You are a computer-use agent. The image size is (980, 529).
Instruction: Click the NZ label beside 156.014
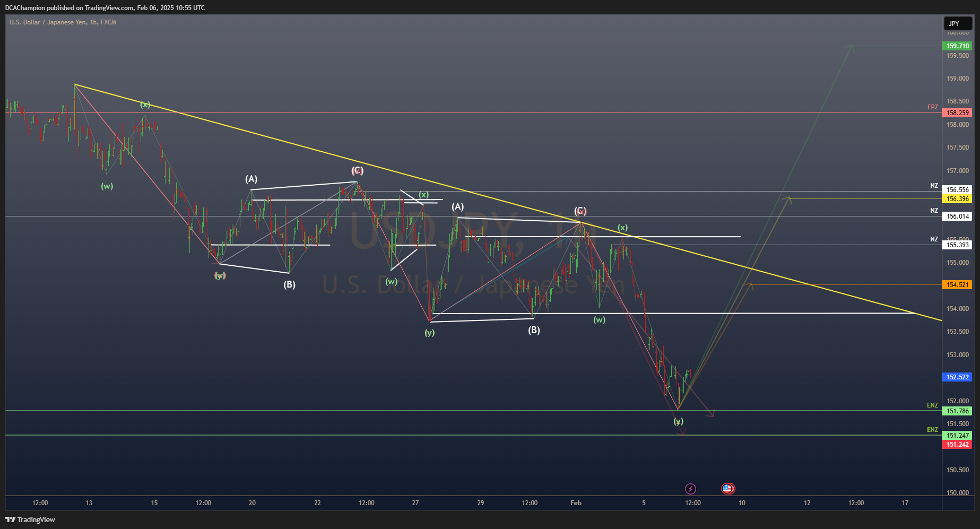click(x=934, y=211)
